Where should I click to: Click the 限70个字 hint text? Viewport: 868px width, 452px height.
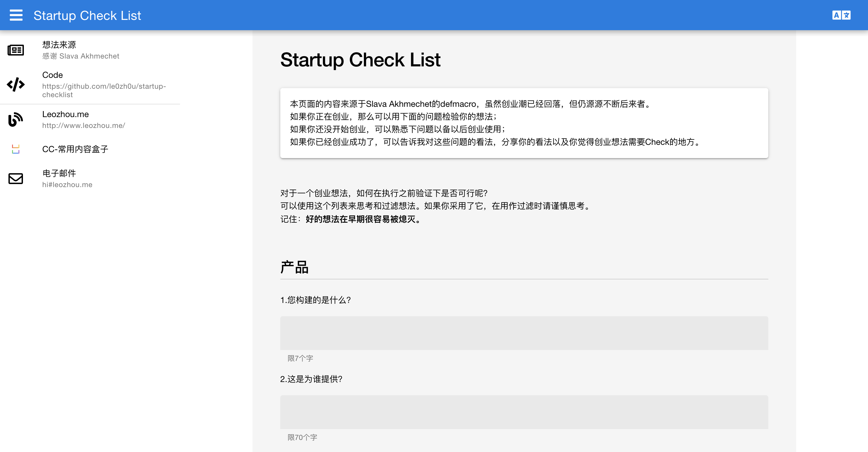point(302,438)
